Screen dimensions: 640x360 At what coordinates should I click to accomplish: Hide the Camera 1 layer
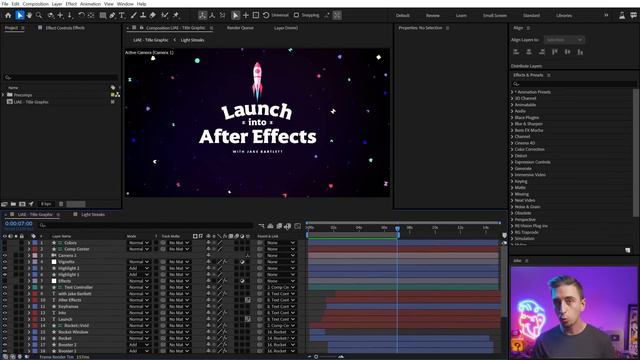pyautogui.click(x=5, y=256)
